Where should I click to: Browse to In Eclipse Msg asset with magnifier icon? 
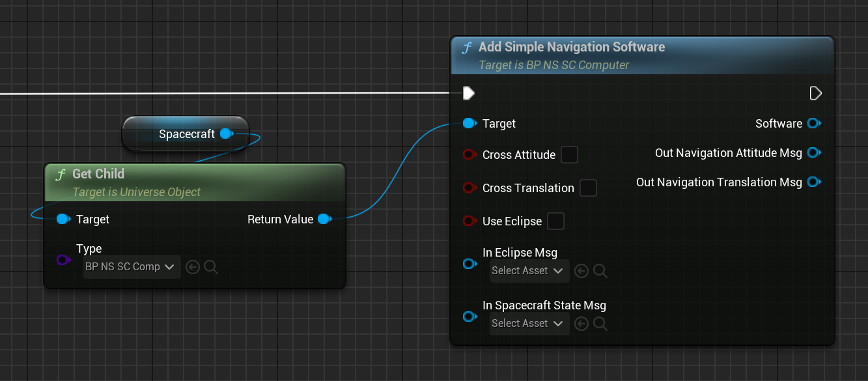(600, 271)
